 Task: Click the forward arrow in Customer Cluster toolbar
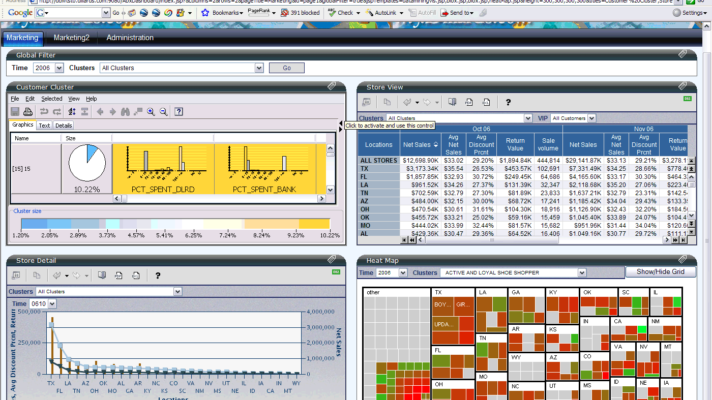click(113, 112)
